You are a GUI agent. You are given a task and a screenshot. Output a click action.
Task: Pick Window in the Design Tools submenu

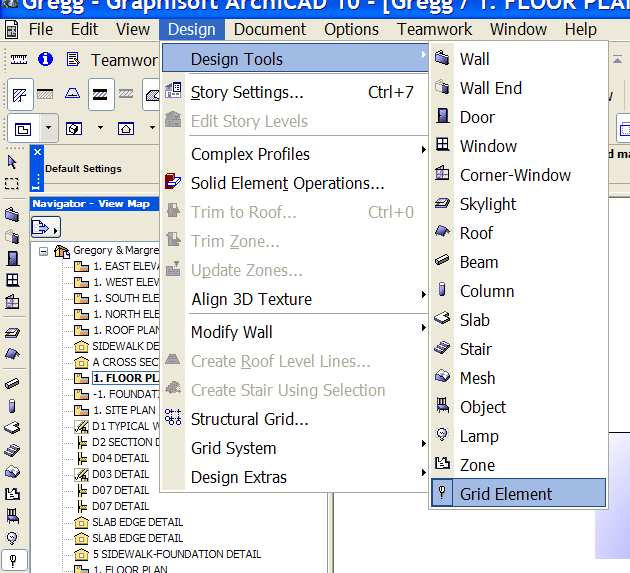(518, 146)
